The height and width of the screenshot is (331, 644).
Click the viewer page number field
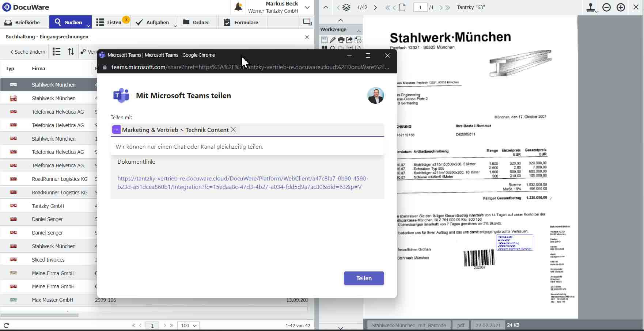pos(420,7)
